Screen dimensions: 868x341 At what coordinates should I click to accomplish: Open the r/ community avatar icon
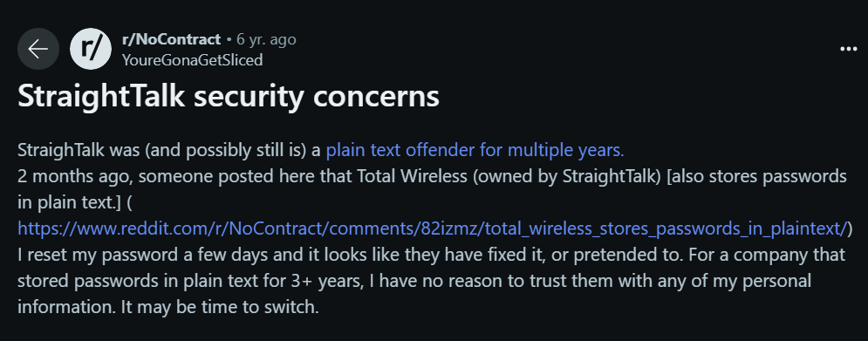pos(91,49)
